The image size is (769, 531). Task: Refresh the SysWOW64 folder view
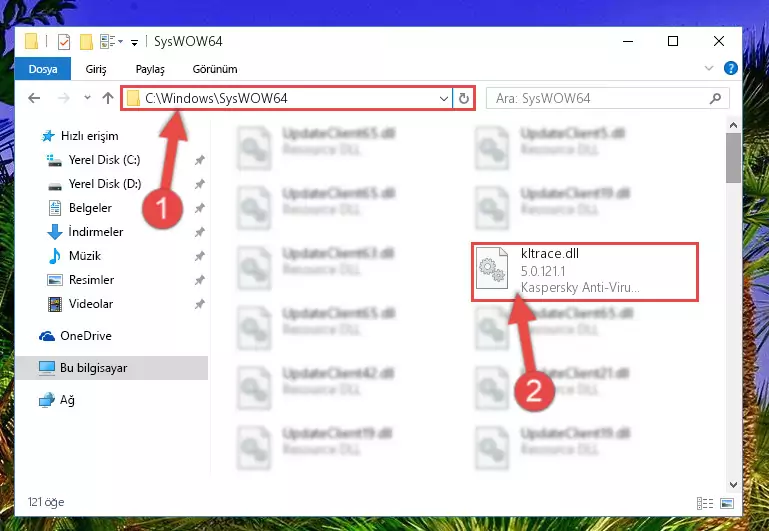[x=463, y=99]
